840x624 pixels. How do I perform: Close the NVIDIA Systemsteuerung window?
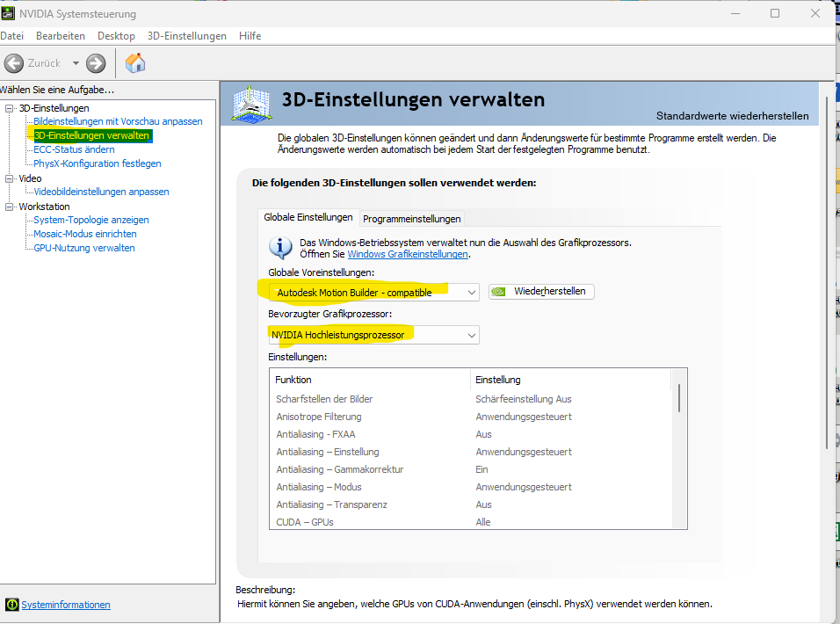tap(815, 13)
